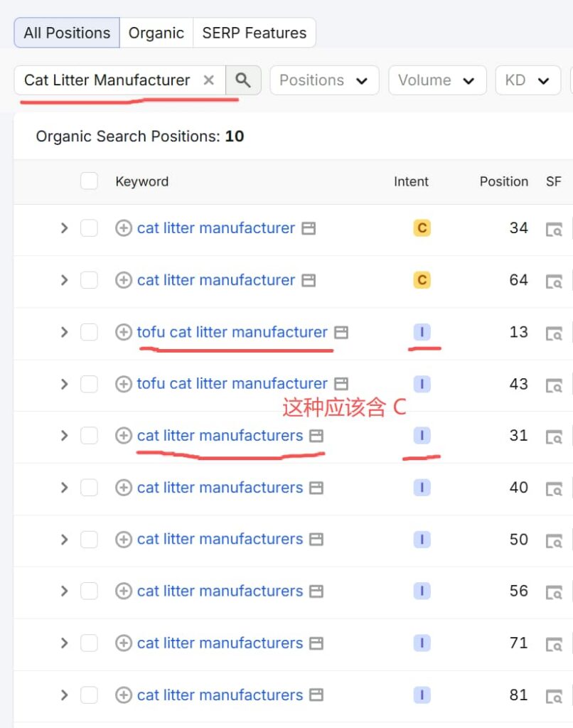Viewport: 573px width, 728px height.
Task: Sort by the Position column header
Action: [504, 181]
